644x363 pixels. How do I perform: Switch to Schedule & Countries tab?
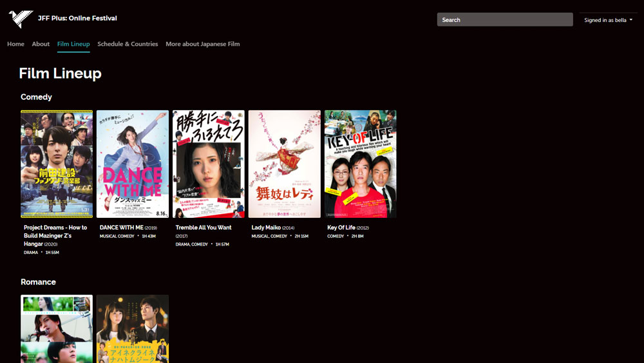click(x=128, y=44)
